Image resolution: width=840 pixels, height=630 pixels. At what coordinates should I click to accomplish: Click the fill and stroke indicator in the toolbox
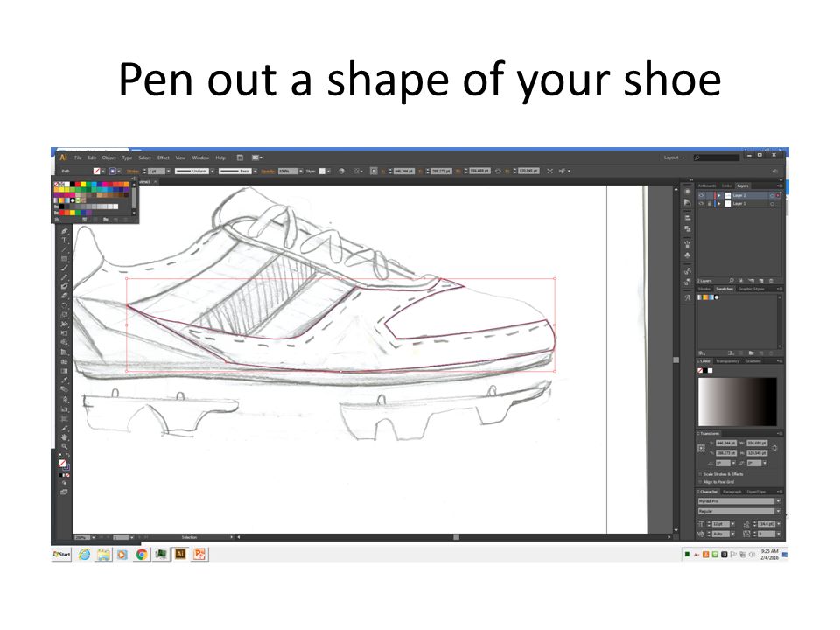coord(63,465)
